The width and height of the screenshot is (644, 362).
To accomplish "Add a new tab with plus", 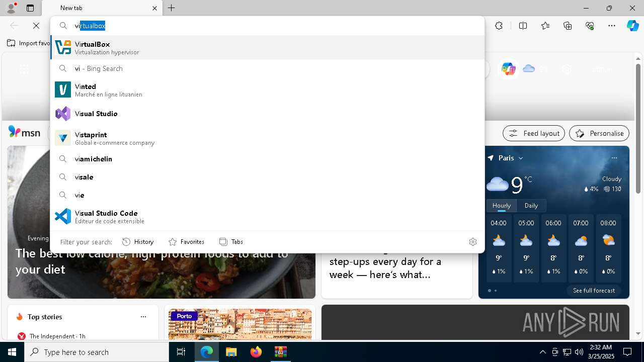I will tap(172, 8).
